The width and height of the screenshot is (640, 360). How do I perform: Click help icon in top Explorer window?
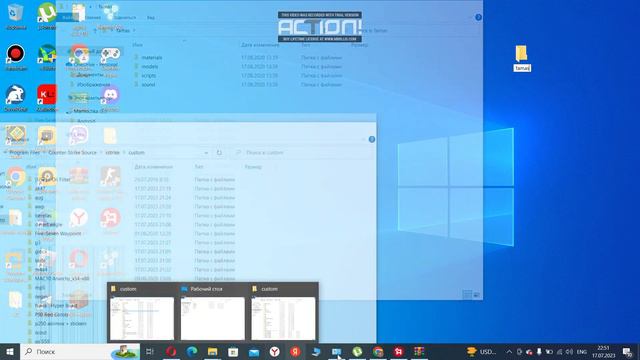click(478, 17)
